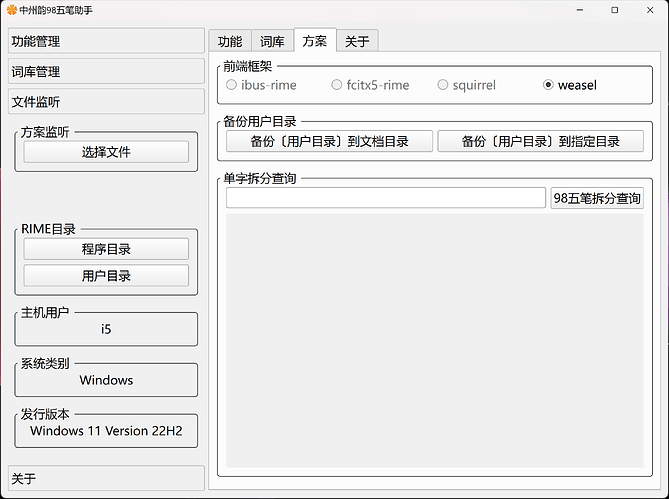Click the i5 host user value
This screenshot has width=669, height=499.
point(106,329)
